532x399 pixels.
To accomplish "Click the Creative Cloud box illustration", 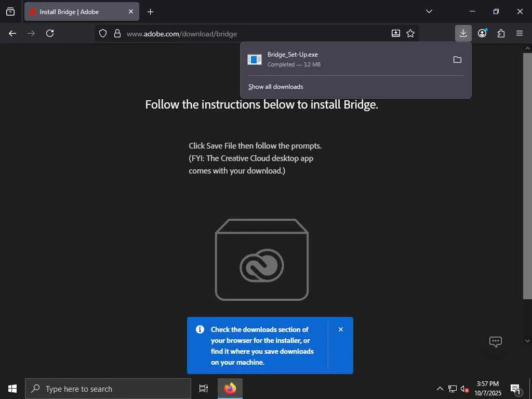I will 262,260.
